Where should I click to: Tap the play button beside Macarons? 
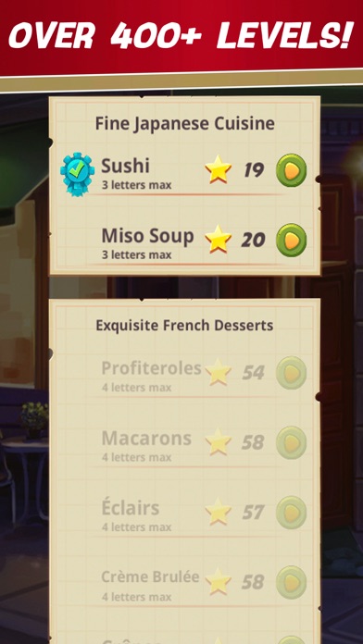(291, 442)
